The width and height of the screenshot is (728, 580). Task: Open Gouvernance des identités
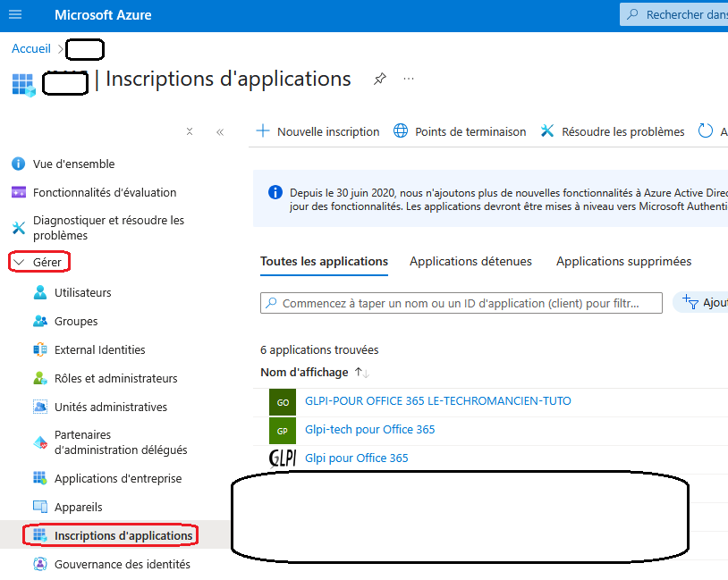[x=123, y=564]
